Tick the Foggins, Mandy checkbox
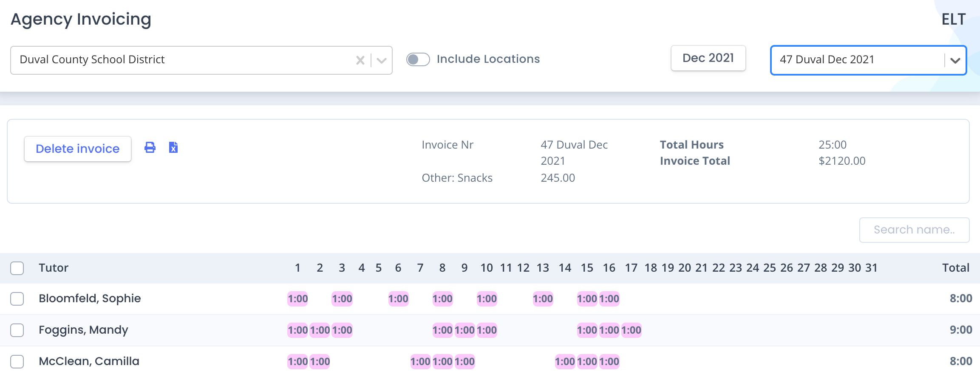 tap(17, 330)
